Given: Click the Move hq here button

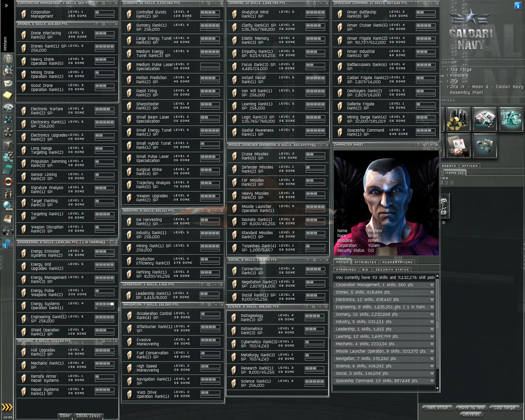Looking at the screenshot, I should [471, 407].
